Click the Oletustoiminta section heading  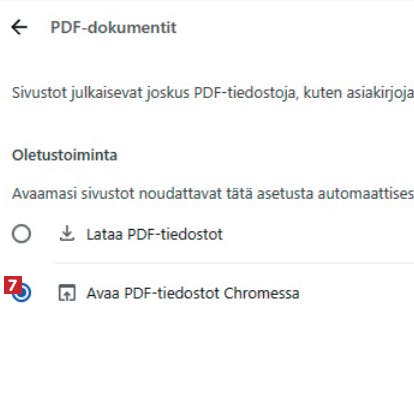tap(65, 155)
